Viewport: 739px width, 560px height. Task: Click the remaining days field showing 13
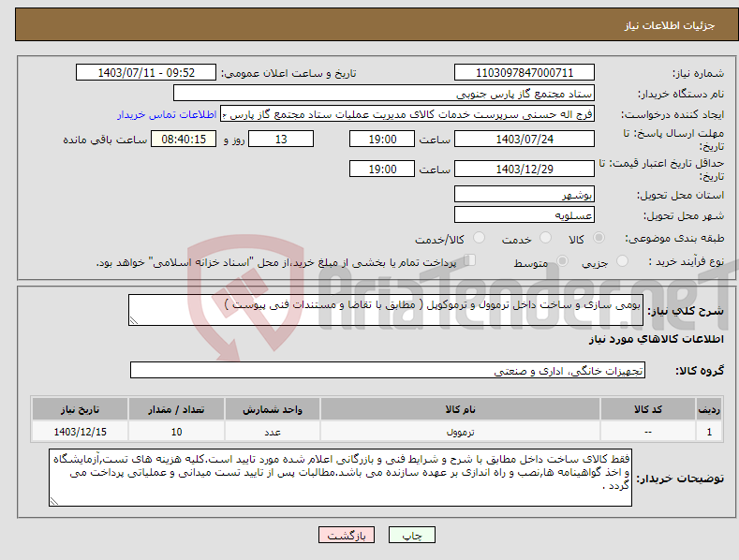(281, 139)
